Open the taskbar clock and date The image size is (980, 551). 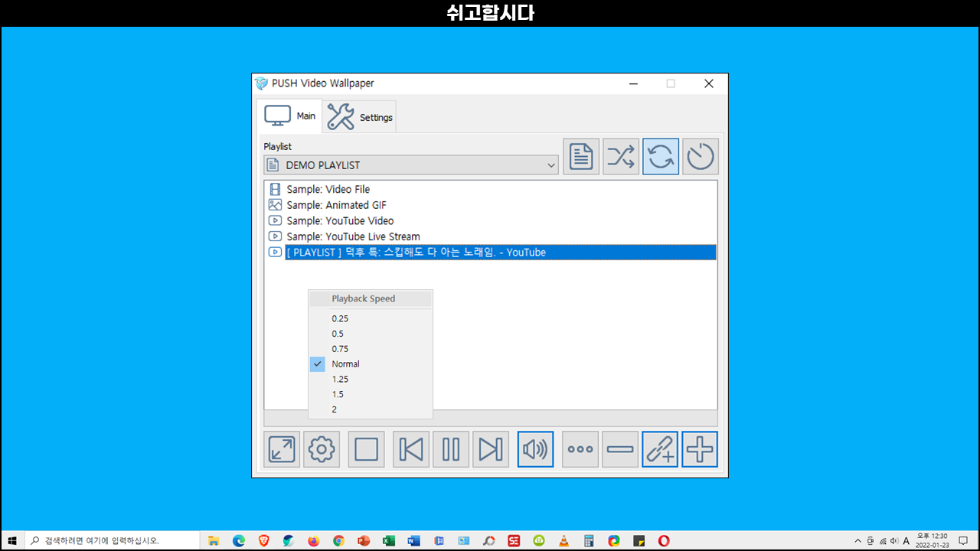pyautogui.click(x=932, y=540)
